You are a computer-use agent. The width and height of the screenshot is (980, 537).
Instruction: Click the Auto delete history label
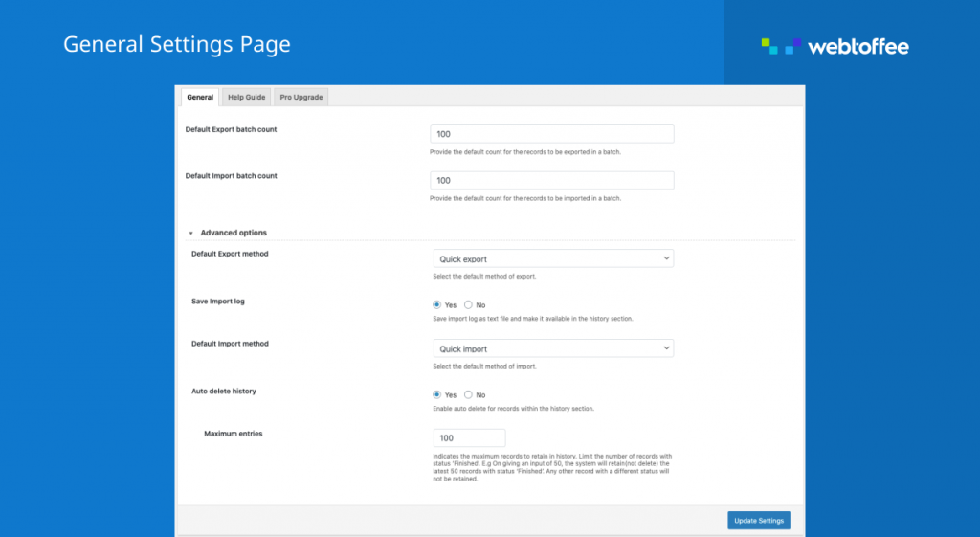point(223,392)
